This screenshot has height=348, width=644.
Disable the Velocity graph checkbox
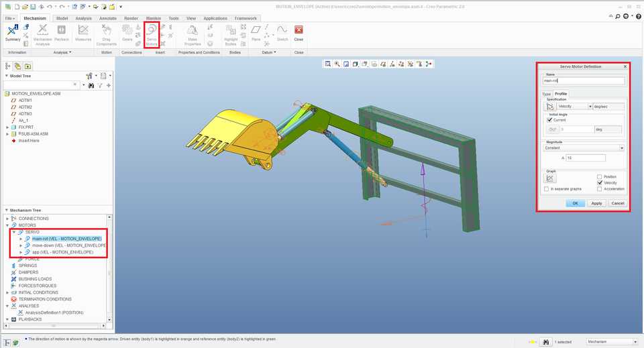click(600, 182)
